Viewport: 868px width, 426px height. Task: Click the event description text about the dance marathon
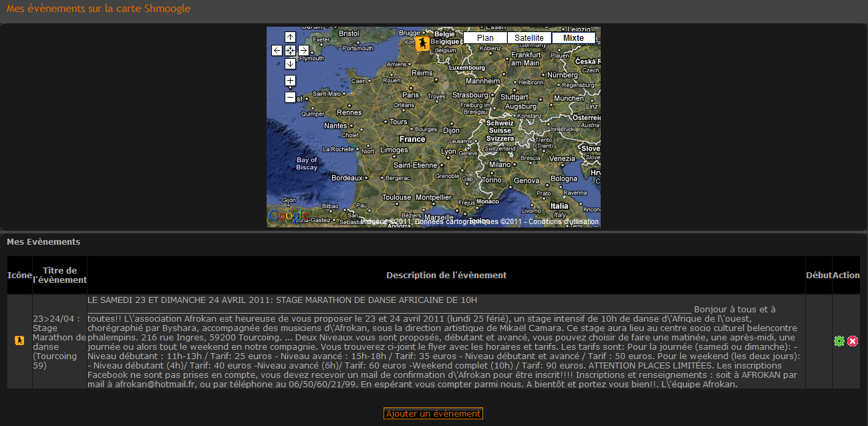pos(446,342)
